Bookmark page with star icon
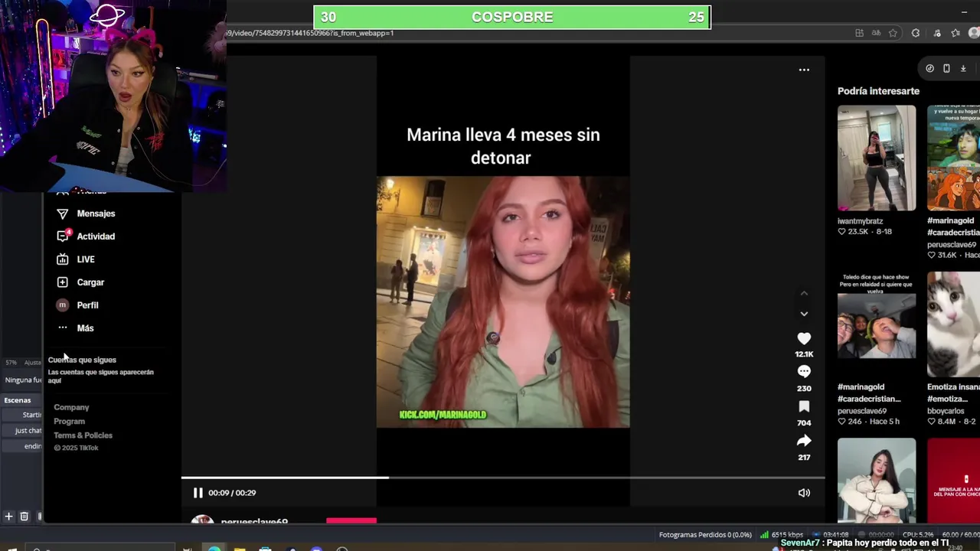The height and width of the screenshot is (551, 980). pos(893,33)
